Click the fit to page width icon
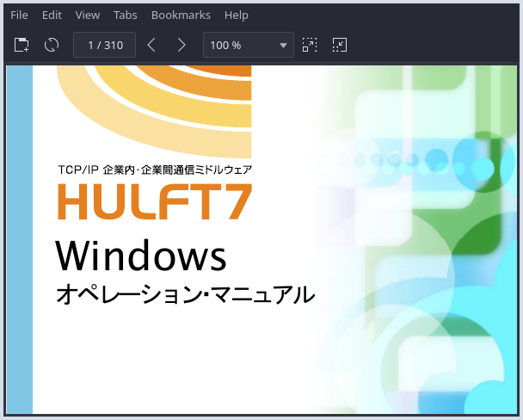This screenshot has height=420, width=523. (x=310, y=45)
